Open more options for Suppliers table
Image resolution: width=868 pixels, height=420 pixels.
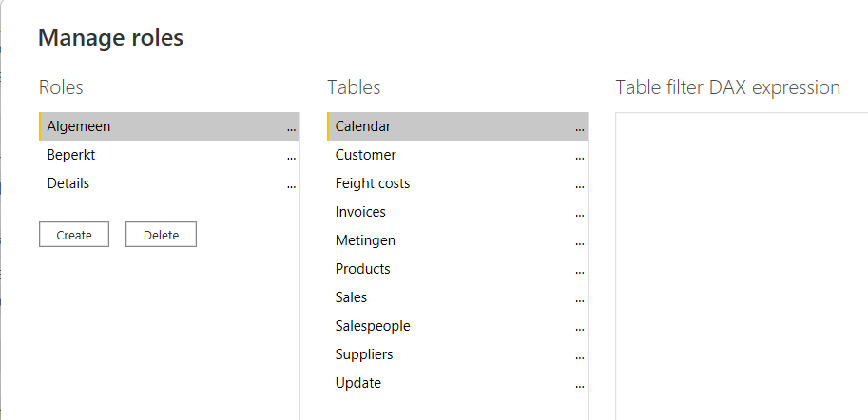point(580,356)
